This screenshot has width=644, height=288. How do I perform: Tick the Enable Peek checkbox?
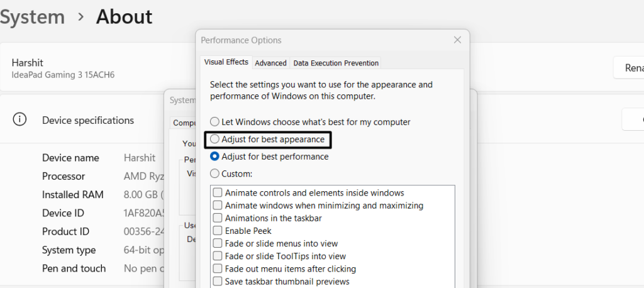[x=218, y=231]
